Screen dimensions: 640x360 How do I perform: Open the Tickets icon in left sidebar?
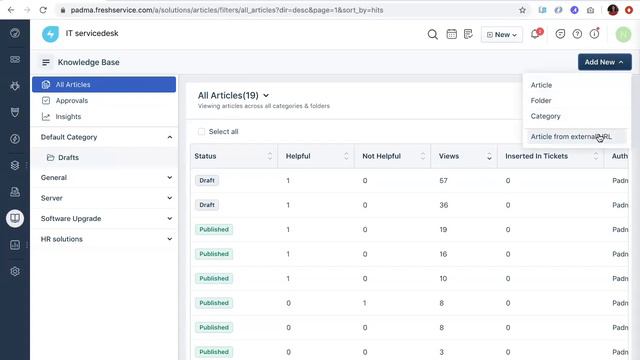pos(15,60)
